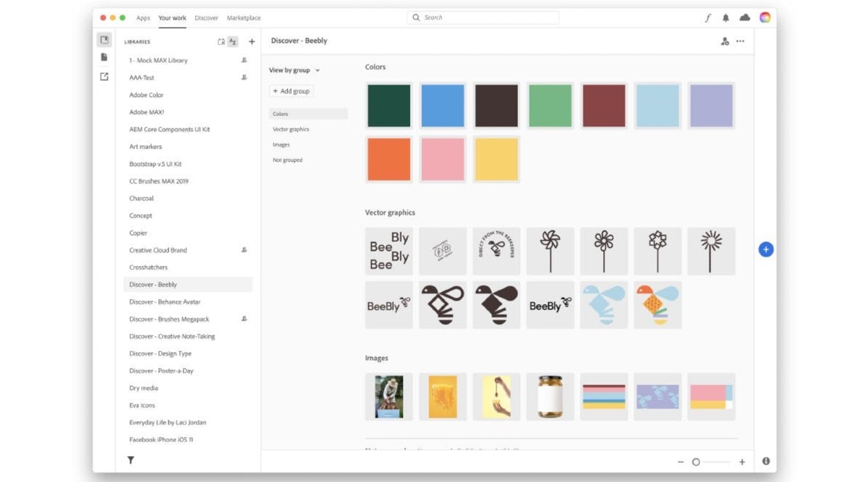Sort libraries alphabetically with the A-Z icon

click(232, 41)
